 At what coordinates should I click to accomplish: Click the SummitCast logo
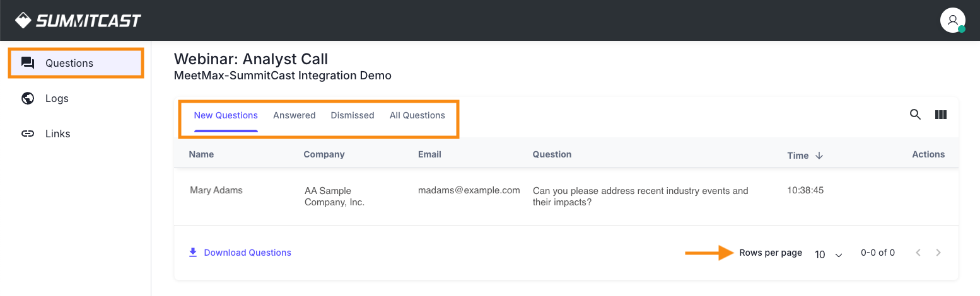point(78,21)
